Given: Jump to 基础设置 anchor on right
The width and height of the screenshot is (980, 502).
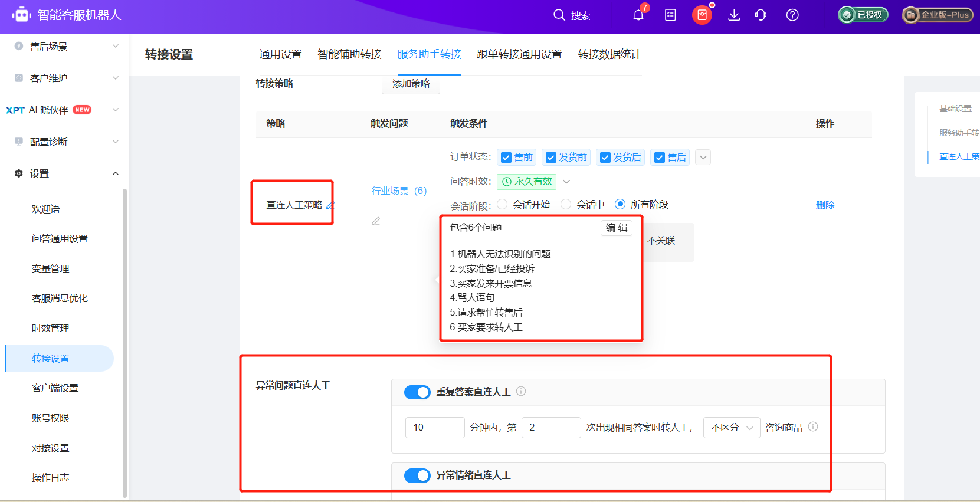Looking at the screenshot, I should click(955, 109).
